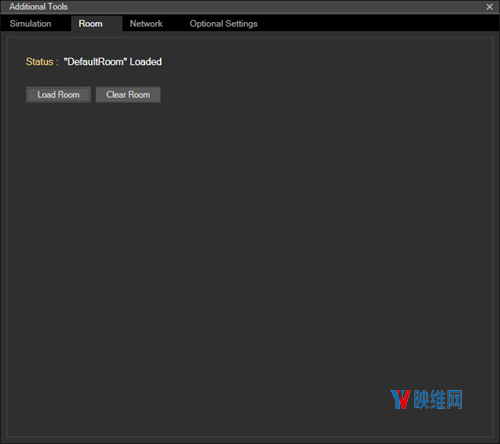Switch to the Simulation tab
The image size is (500, 444).
pos(30,24)
